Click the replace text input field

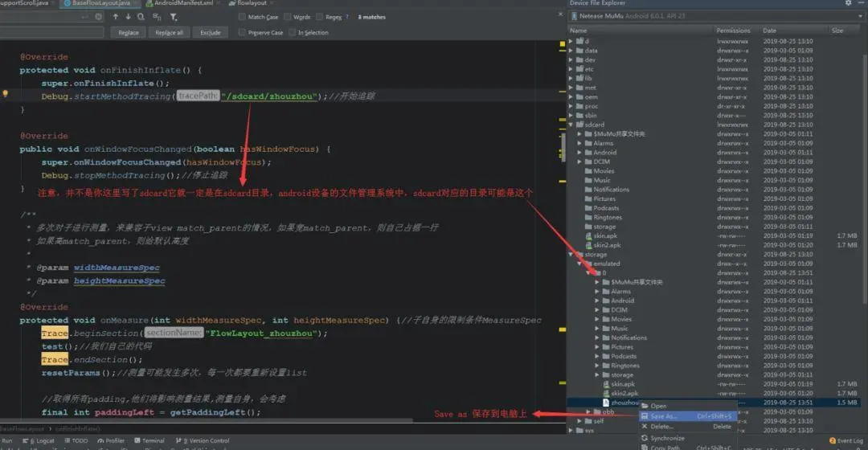tap(51, 33)
